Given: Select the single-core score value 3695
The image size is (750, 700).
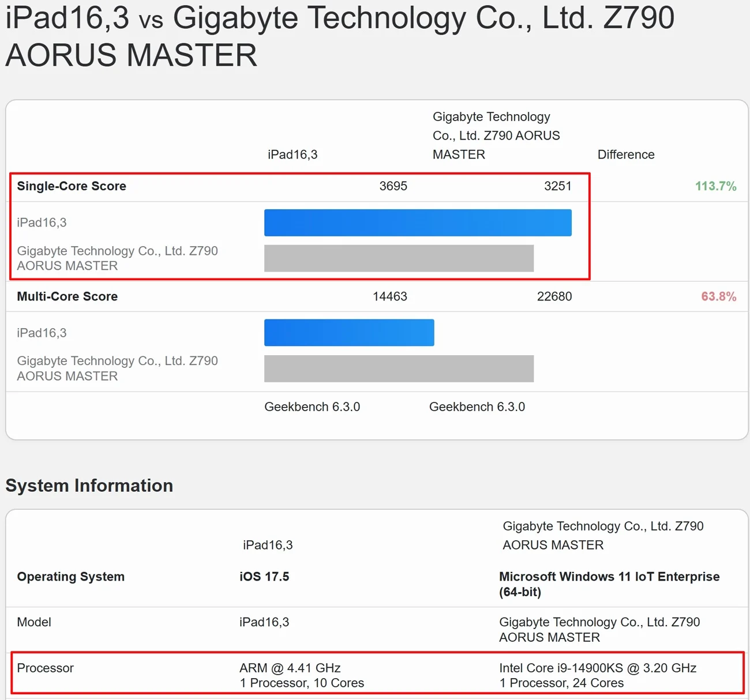Looking at the screenshot, I should tap(393, 186).
